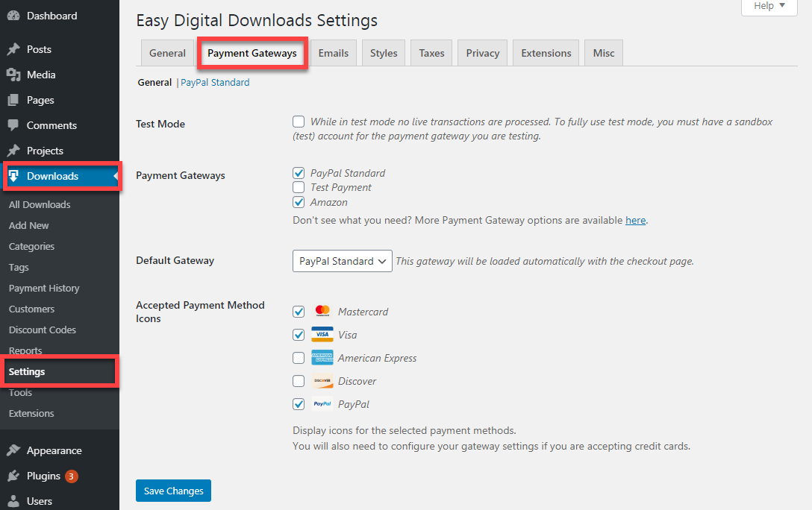Open the Extensions settings tab
This screenshot has width=812, height=510.
(546, 53)
